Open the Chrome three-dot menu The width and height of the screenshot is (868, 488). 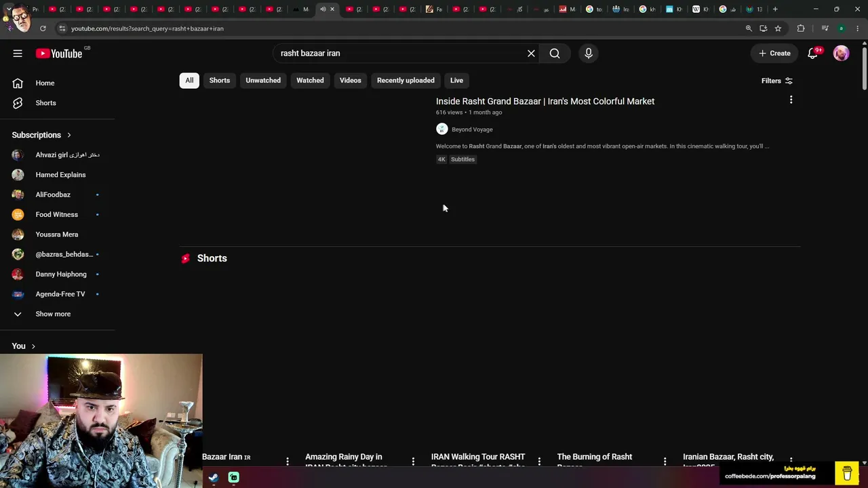point(856,28)
